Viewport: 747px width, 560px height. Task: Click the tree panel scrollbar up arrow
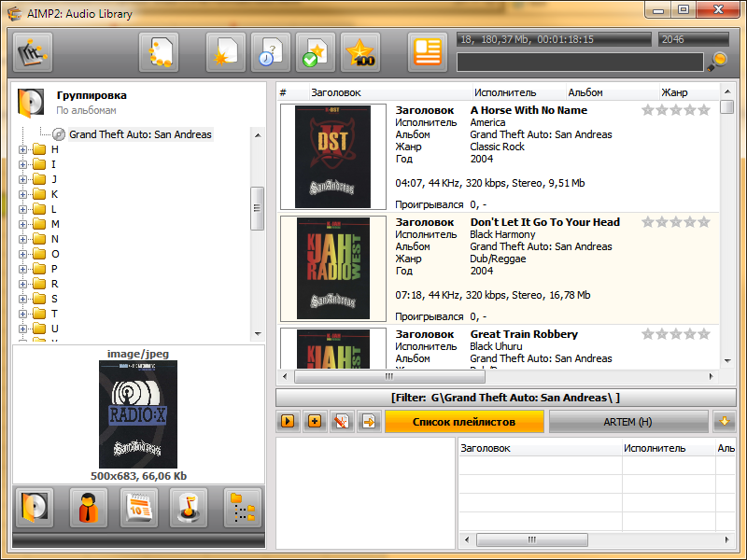click(x=258, y=135)
